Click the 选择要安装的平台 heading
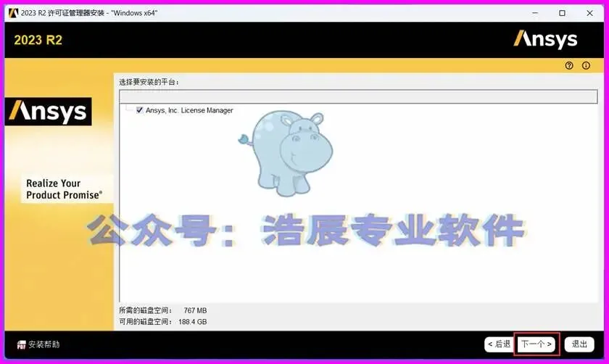 (149, 82)
